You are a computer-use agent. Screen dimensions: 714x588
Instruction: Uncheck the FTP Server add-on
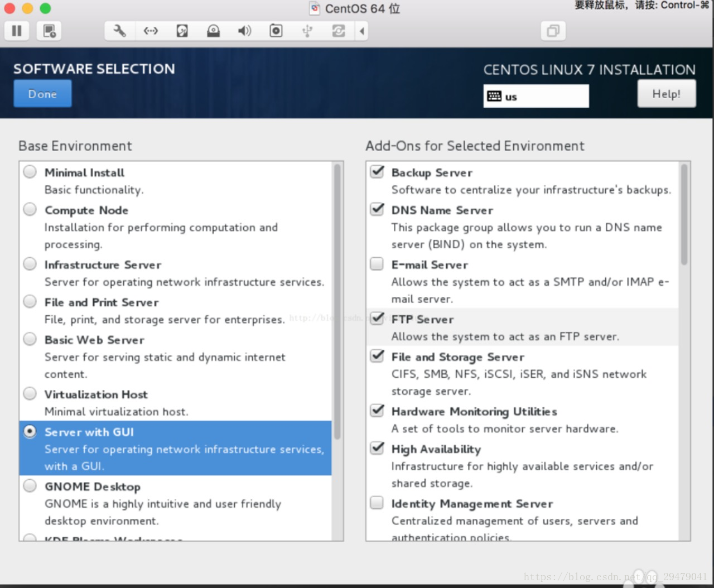(x=378, y=318)
